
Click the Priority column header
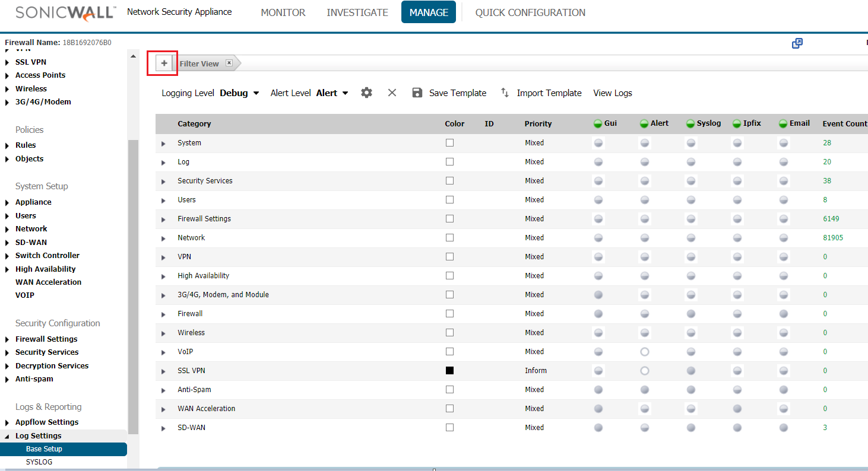point(538,124)
